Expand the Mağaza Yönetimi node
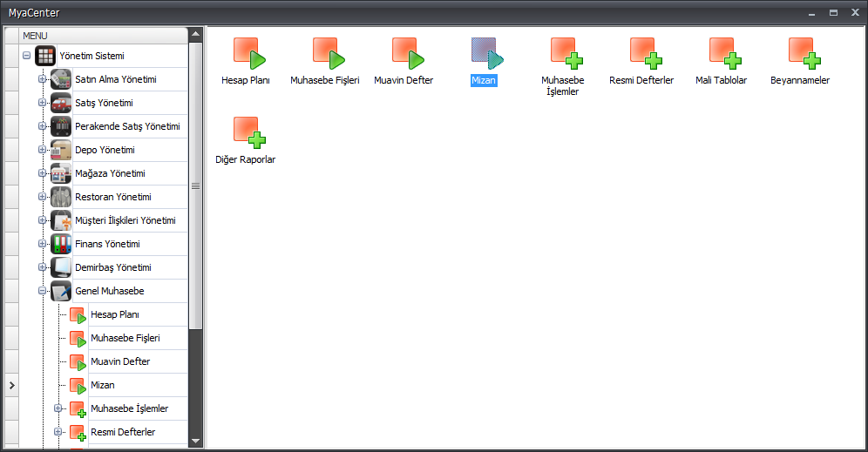This screenshot has width=868, height=452. pyautogui.click(x=42, y=173)
